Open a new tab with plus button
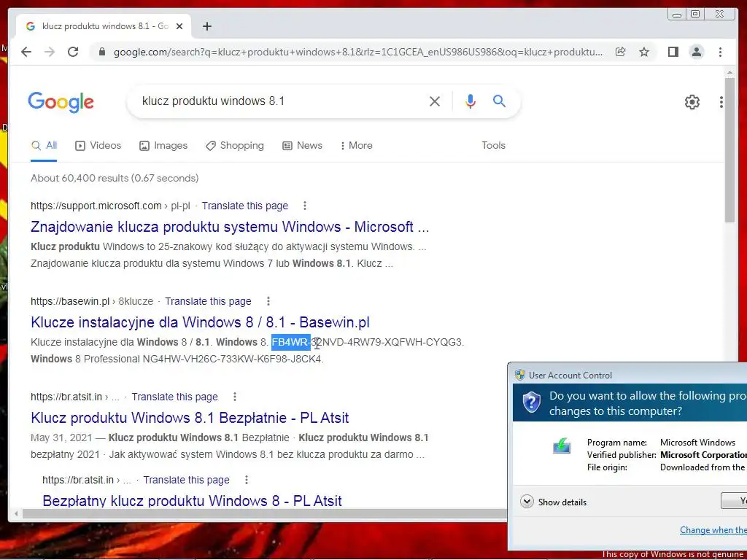Viewport: 747px width, 560px height. click(206, 26)
